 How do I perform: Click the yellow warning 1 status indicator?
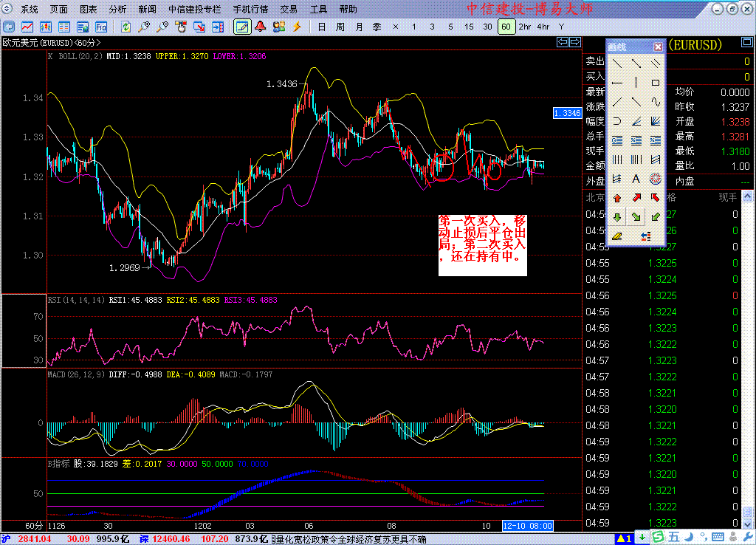click(625, 538)
